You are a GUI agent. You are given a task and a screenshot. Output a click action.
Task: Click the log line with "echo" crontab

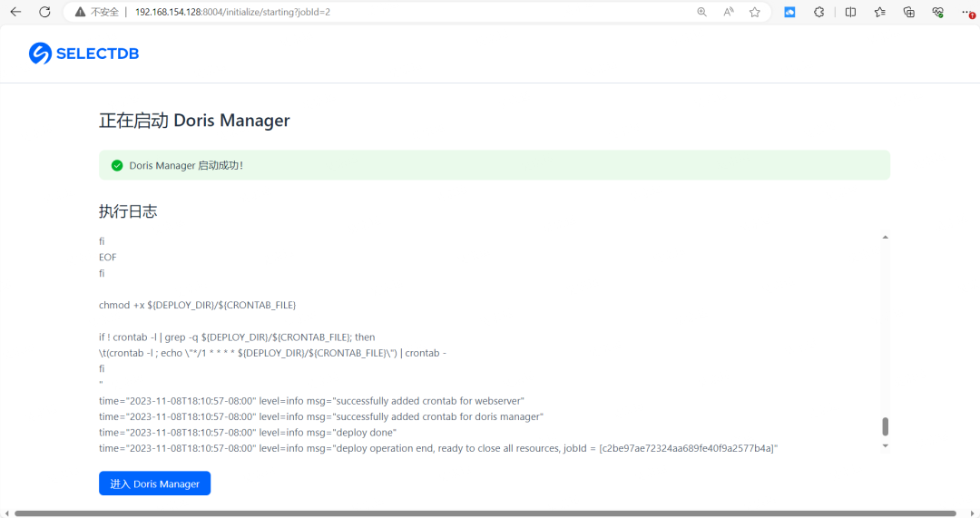(x=272, y=353)
